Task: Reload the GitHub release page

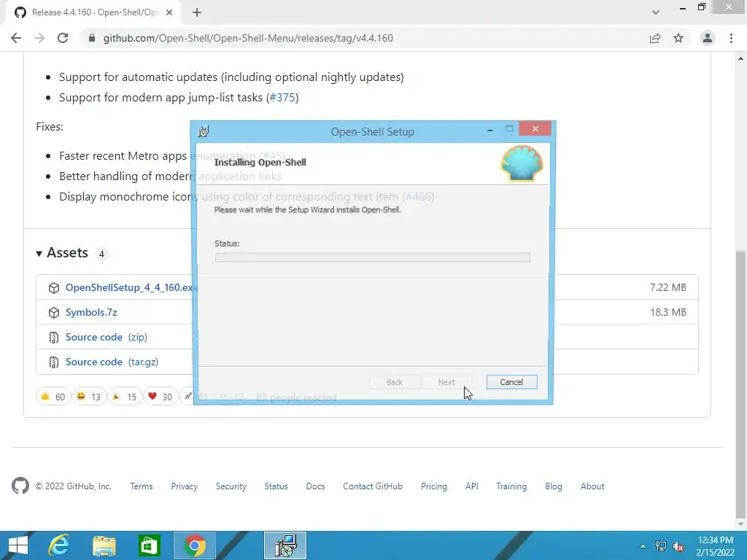Action: (x=63, y=38)
